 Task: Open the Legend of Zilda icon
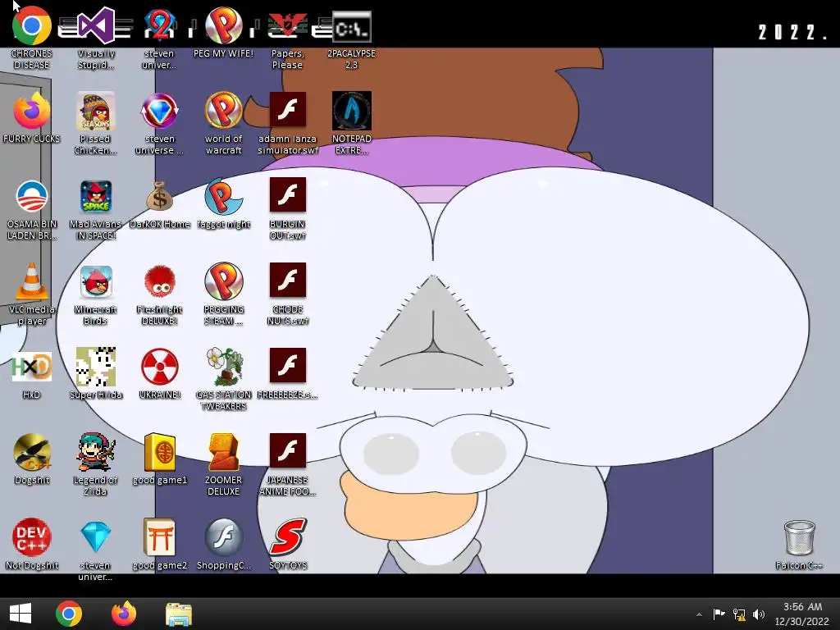pyautogui.click(x=96, y=452)
